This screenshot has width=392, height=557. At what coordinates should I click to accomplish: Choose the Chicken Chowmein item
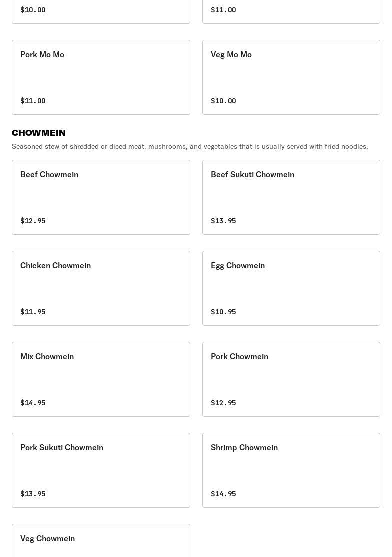[x=101, y=288]
